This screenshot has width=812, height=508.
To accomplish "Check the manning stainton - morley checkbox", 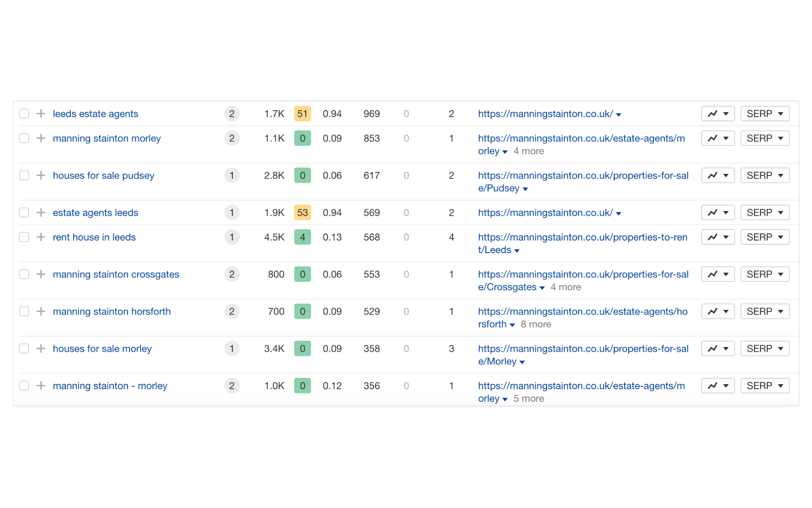I will (24, 386).
